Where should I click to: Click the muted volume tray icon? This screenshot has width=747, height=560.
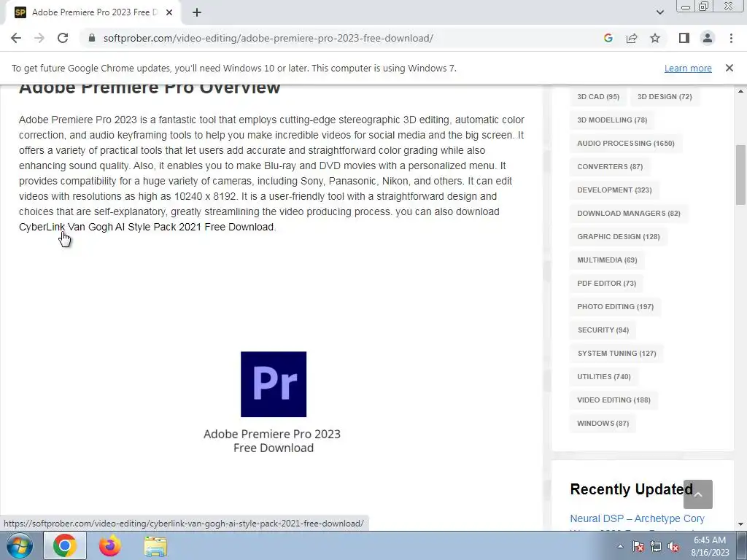673,546
